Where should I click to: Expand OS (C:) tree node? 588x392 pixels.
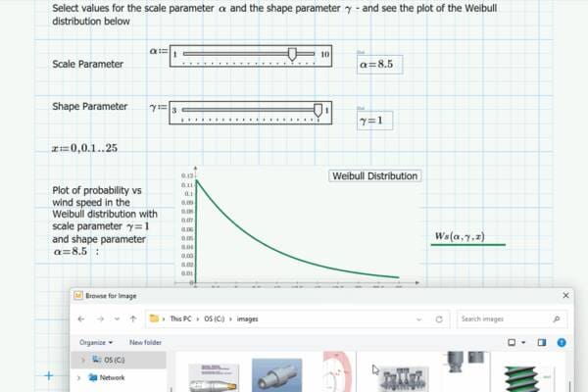(x=83, y=360)
